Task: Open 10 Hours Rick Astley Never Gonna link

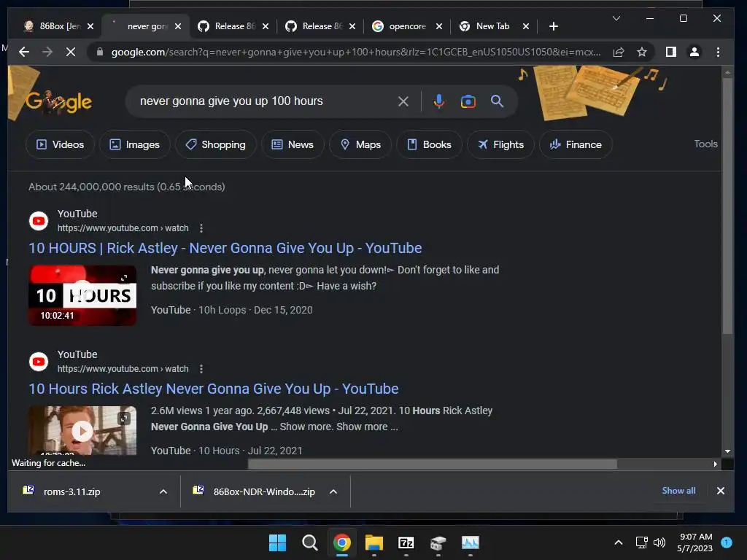Action: tap(214, 389)
